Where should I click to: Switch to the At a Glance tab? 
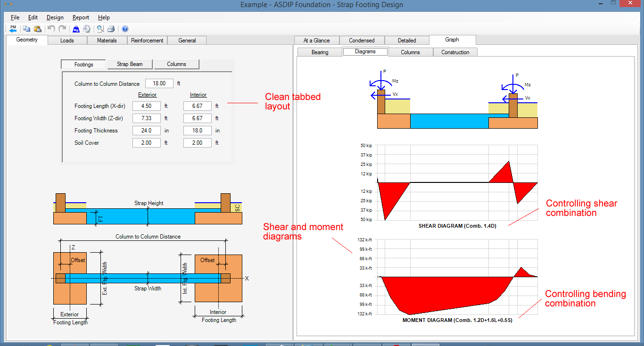tap(316, 41)
